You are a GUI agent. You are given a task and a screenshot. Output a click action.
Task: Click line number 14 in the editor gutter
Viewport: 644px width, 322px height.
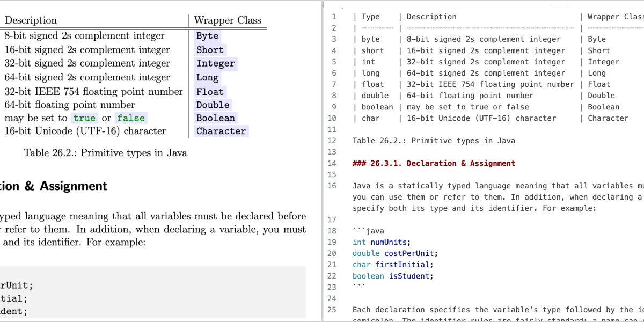click(x=332, y=163)
